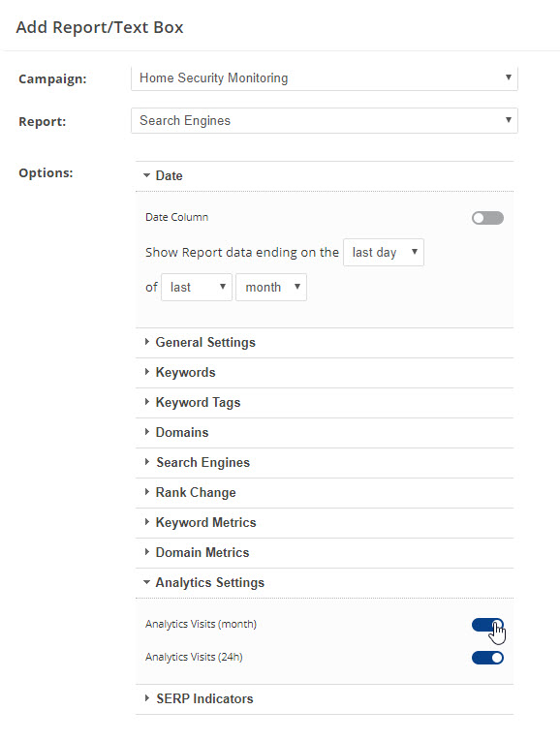
Task: Turn off Analytics Visits (24h) toggle
Action: (487, 658)
